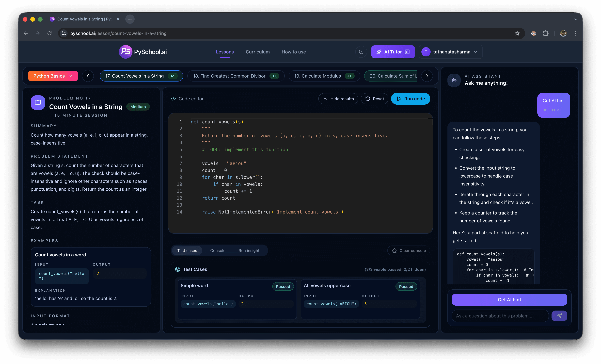Hide the results panel
Viewport: 601px width, 364px height.
pos(338,99)
